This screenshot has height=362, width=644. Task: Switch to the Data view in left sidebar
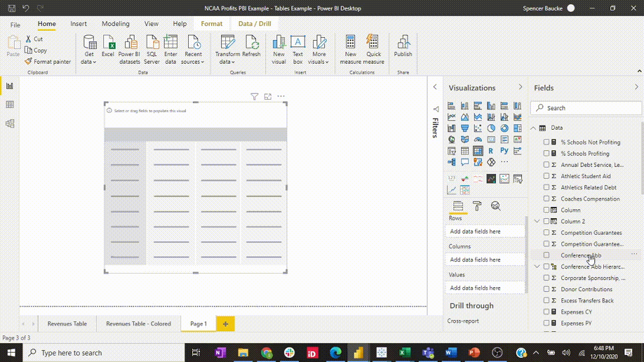pos(10,105)
